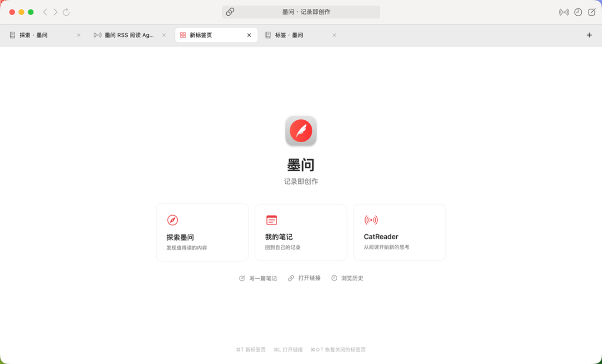Click the 墨问 heading text
This screenshot has height=364, width=602.
coord(301,165)
